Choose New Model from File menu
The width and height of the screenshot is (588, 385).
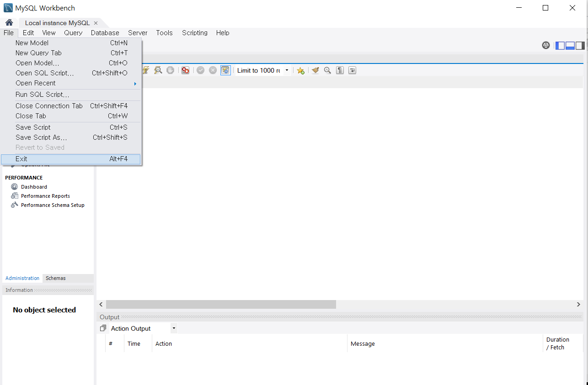tap(71, 43)
